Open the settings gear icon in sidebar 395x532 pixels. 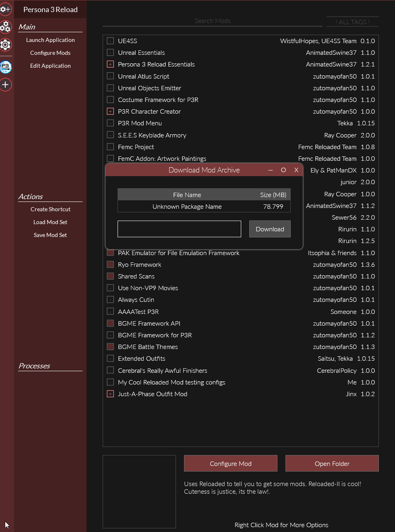tap(5, 44)
